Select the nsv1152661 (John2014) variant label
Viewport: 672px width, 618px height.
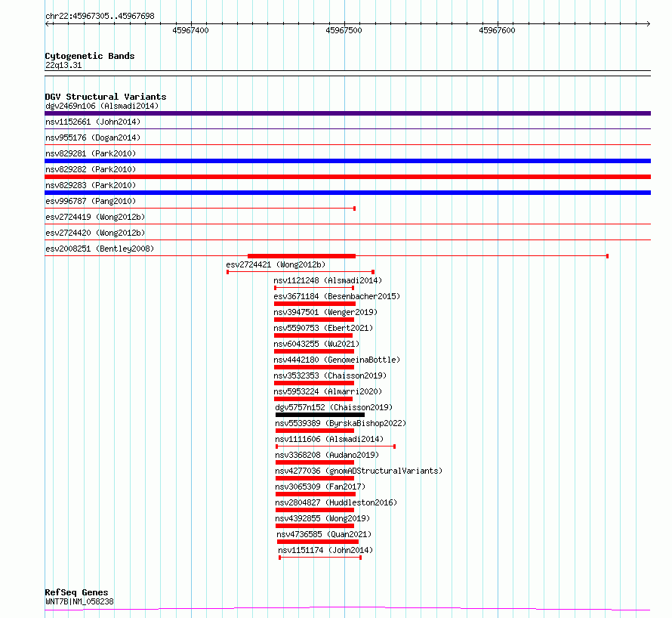point(93,122)
